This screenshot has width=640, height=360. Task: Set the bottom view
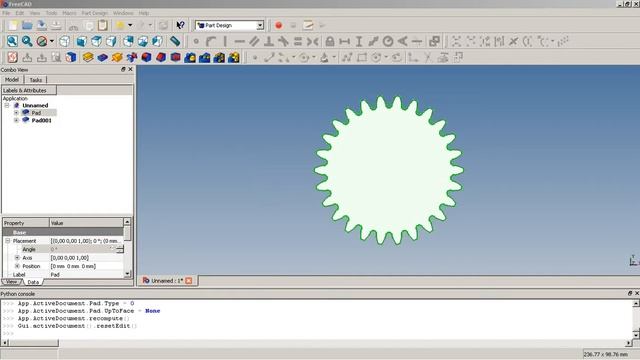click(143, 41)
